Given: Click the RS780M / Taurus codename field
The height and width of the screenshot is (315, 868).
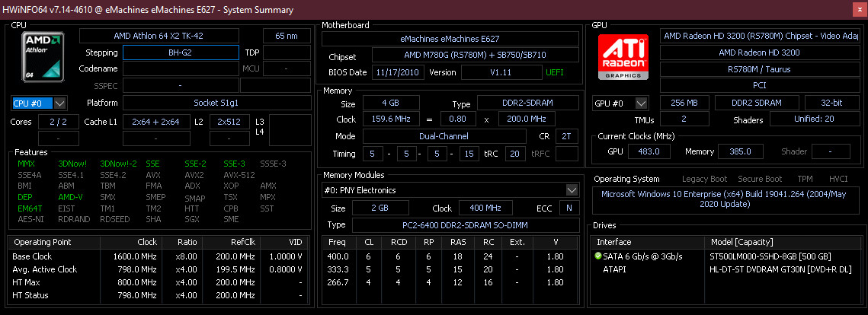Looking at the screenshot, I should (759, 70).
